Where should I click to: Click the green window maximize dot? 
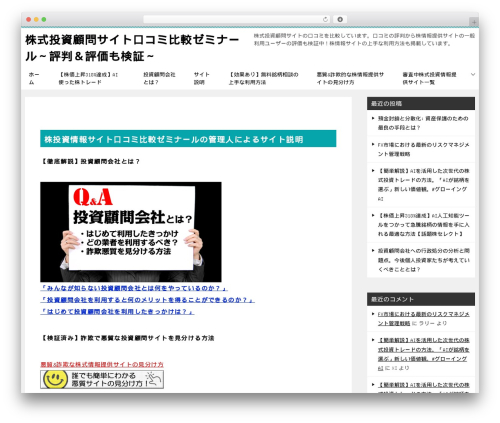[44, 19]
